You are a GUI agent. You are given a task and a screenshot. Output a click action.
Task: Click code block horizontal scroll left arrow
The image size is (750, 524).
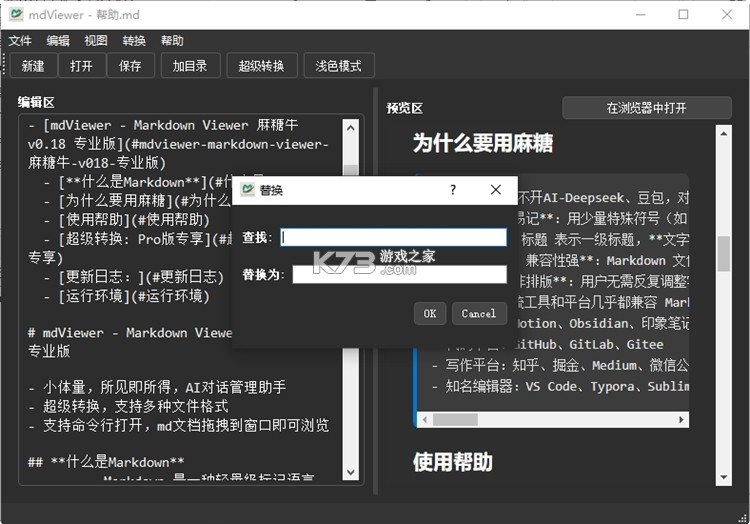[424, 420]
